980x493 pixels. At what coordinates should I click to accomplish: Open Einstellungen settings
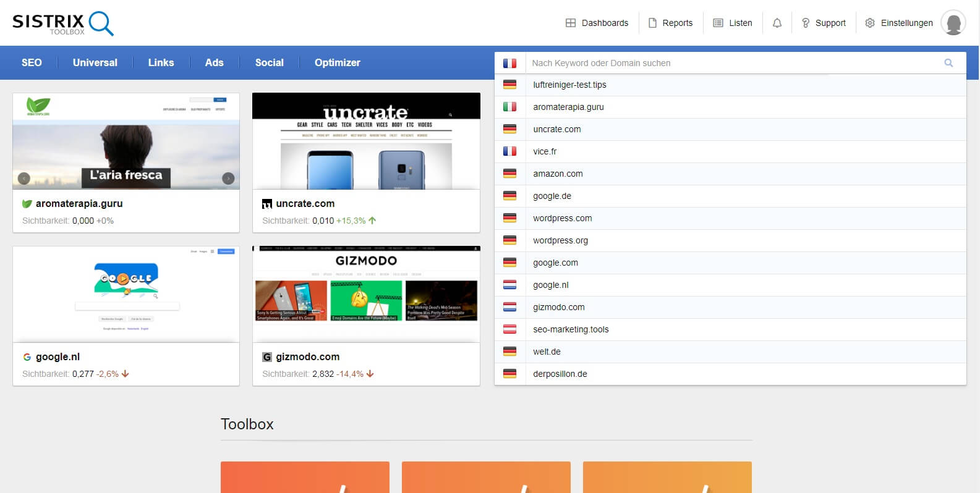[x=898, y=23]
